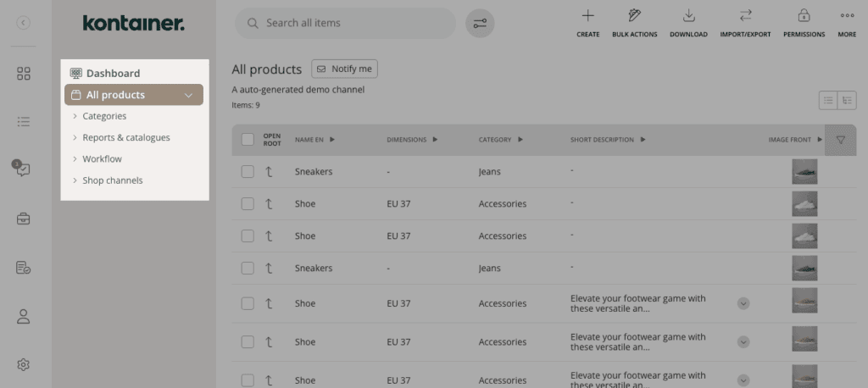Open the Dashboard menu item
The width and height of the screenshot is (868, 388).
112,74
